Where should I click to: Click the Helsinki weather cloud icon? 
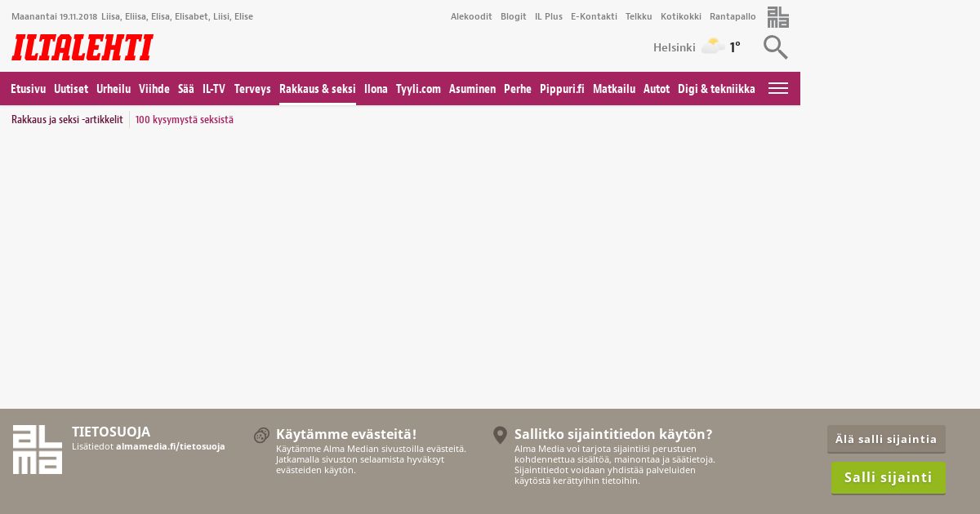click(x=712, y=47)
